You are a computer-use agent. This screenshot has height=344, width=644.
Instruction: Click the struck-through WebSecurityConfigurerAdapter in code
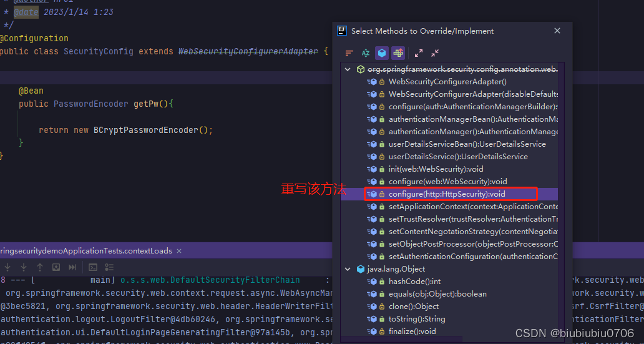pyautogui.click(x=248, y=51)
